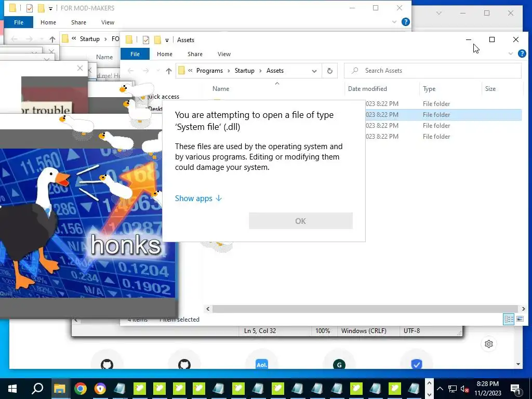
Task: Click OK in the System file dialog
Action: tap(301, 221)
